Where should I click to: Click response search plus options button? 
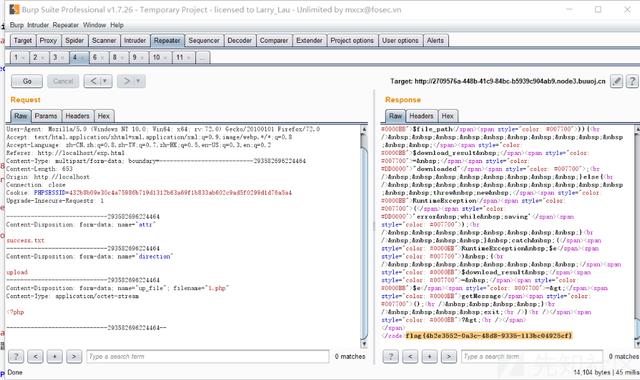click(429, 356)
